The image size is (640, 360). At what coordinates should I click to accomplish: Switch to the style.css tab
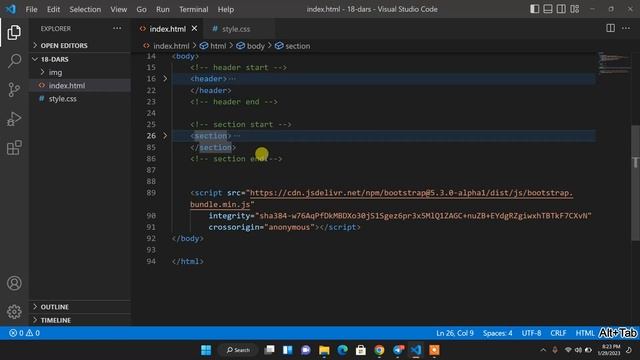236,29
